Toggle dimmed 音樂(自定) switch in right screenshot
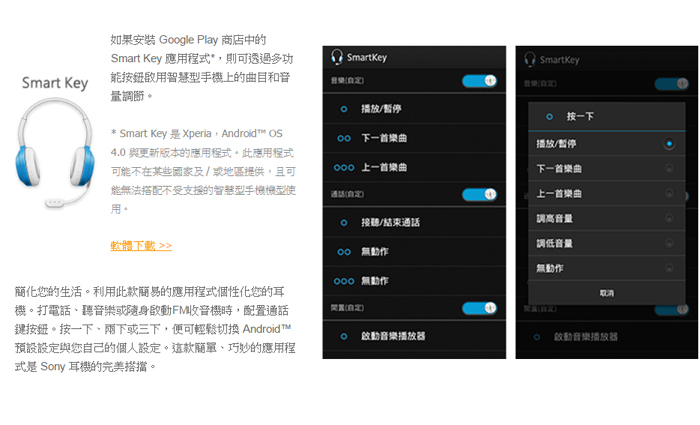 [x=671, y=83]
